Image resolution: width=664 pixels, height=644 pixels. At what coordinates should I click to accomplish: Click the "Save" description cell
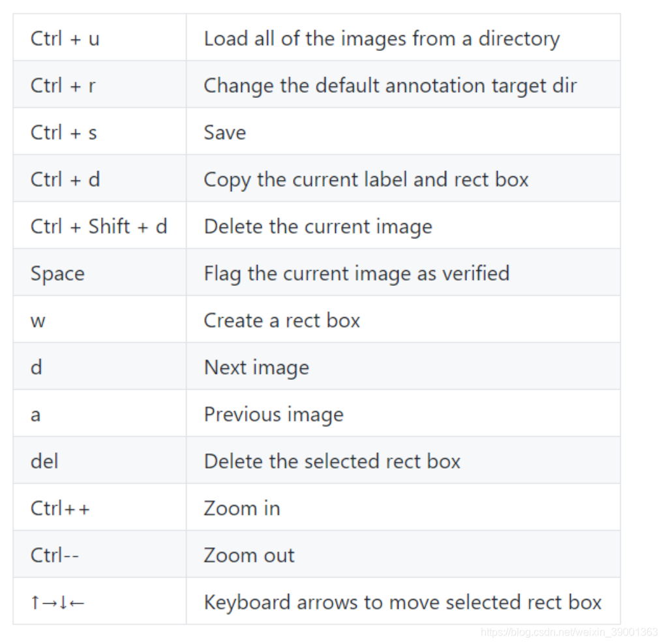click(x=225, y=132)
